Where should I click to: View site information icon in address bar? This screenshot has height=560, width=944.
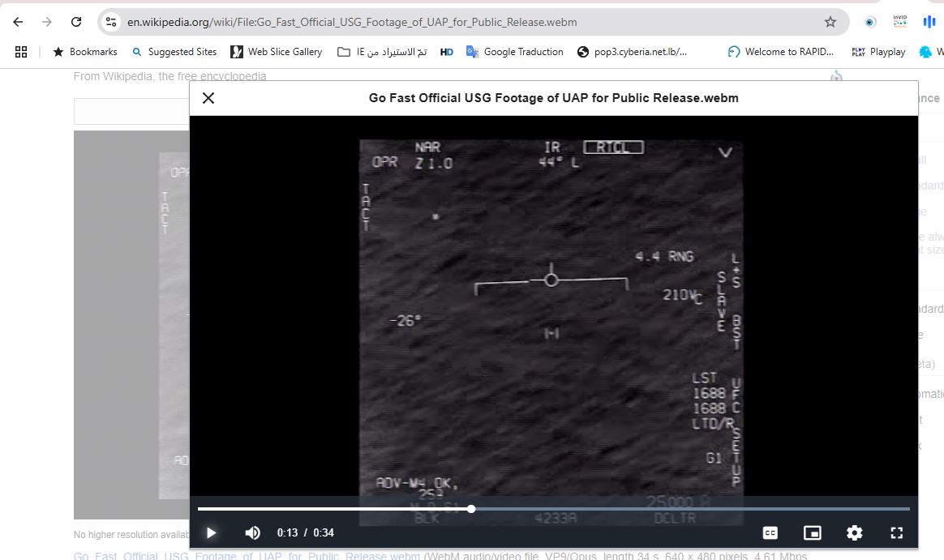pos(112,22)
